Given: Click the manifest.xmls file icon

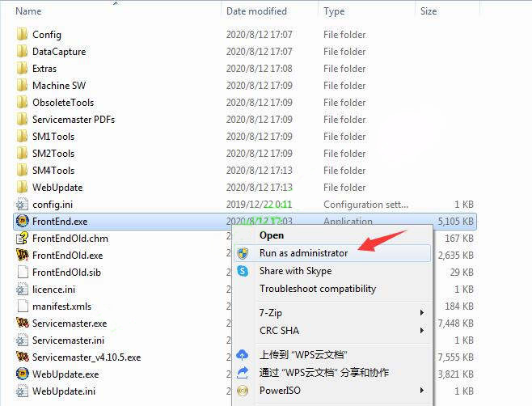Looking at the screenshot, I should [x=22, y=306].
